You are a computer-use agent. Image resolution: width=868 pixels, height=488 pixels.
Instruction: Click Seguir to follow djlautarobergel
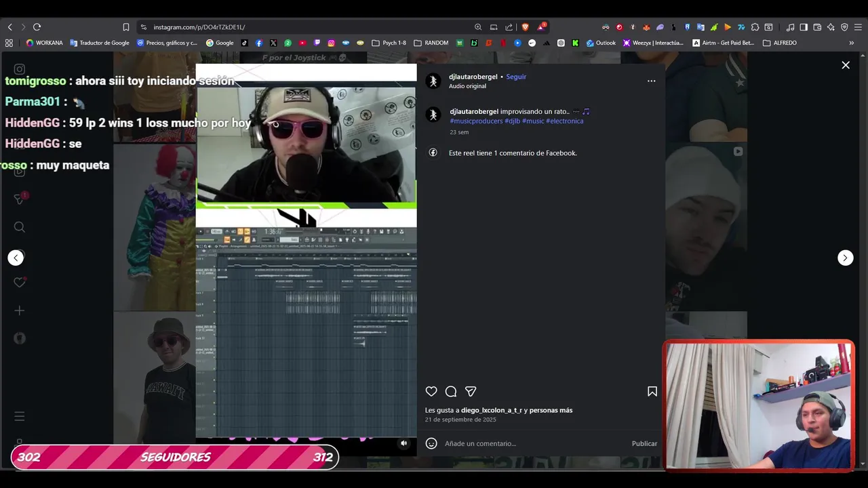point(516,77)
